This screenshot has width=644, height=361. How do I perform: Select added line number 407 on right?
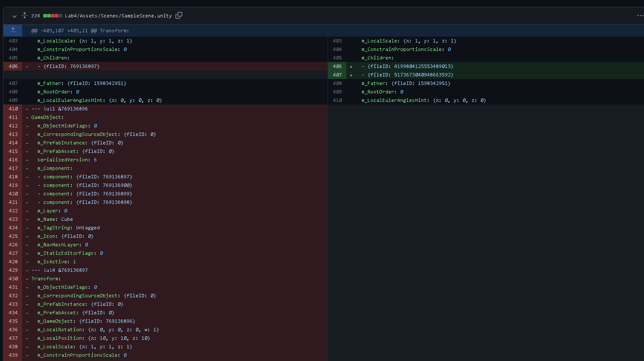(x=337, y=75)
